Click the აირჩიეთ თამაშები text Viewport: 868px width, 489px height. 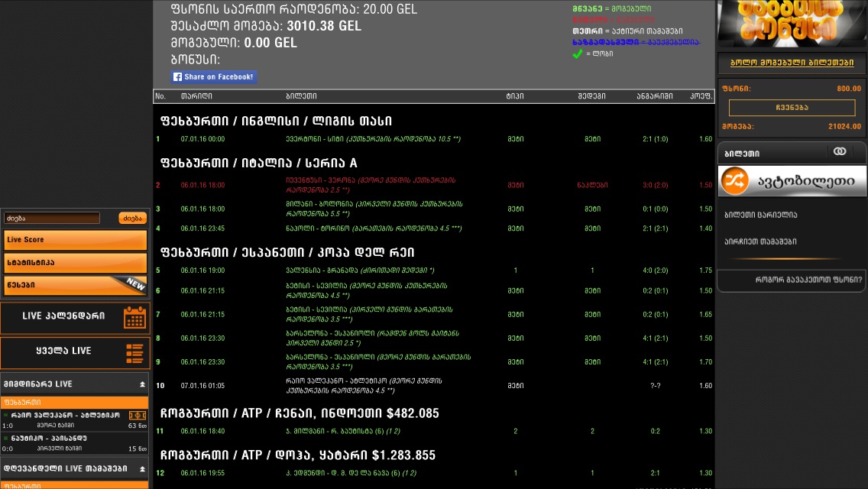760,241
